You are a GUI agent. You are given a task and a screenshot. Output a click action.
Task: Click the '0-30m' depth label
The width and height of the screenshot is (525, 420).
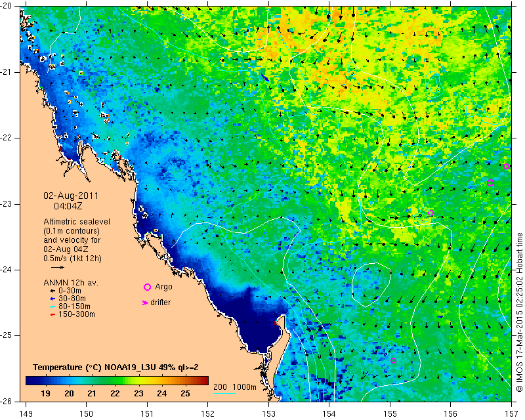(70, 291)
